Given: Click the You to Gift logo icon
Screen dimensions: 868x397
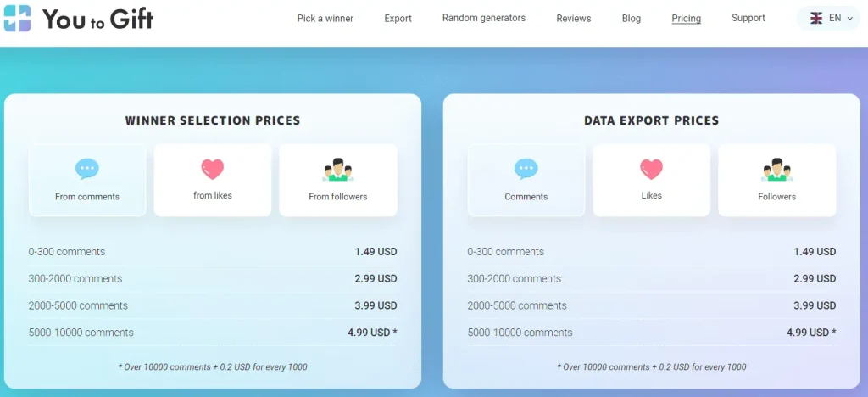Looking at the screenshot, I should click(17, 19).
